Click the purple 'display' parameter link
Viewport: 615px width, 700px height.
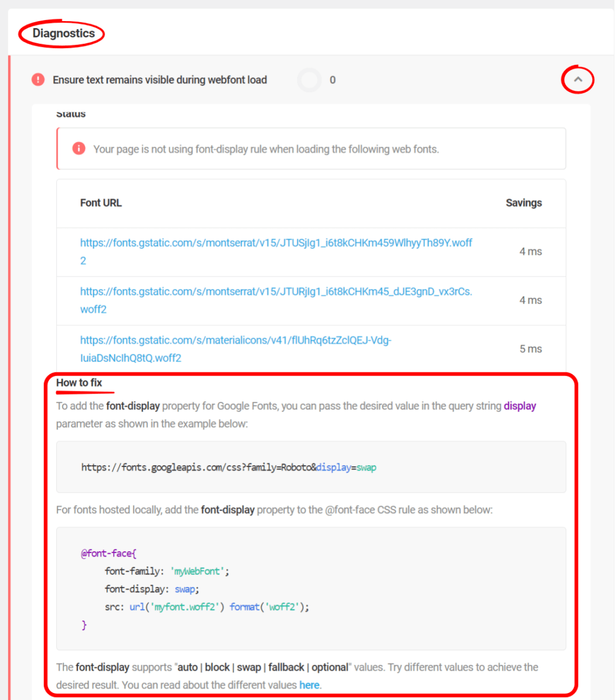[x=520, y=406]
